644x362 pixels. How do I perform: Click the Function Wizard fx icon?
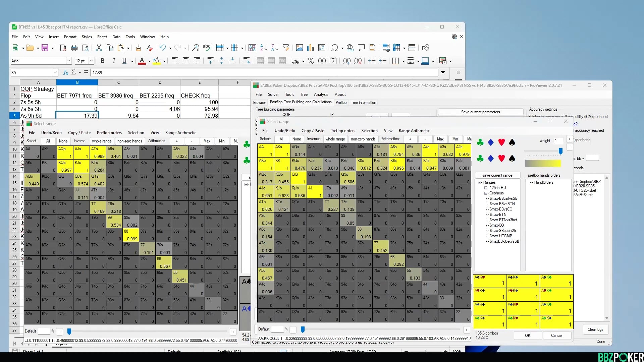pyautogui.click(x=66, y=72)
